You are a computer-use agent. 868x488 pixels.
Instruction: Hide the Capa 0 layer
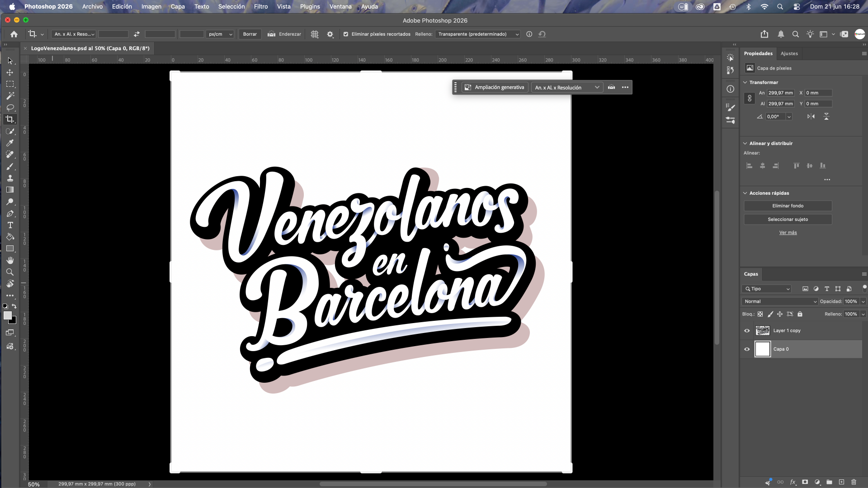coord(747,349)
